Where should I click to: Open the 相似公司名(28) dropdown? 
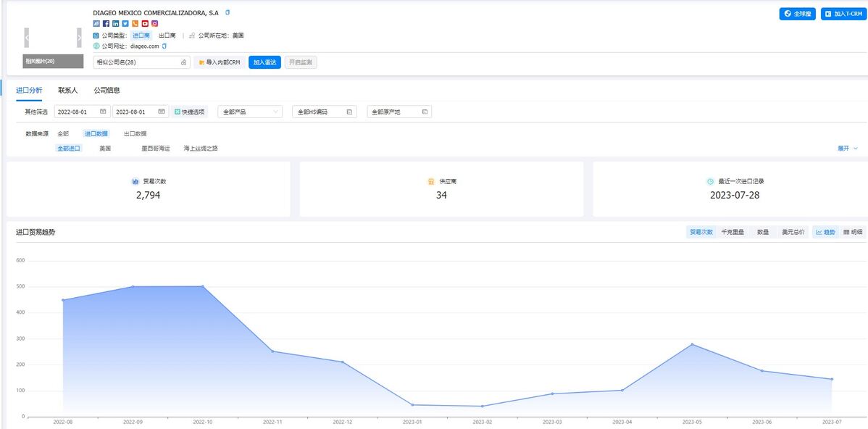142,62
